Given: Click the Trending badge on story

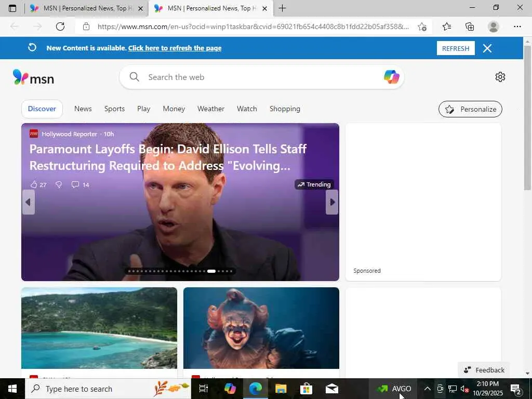Looking at the screenshot, I should tap(314, 184).
